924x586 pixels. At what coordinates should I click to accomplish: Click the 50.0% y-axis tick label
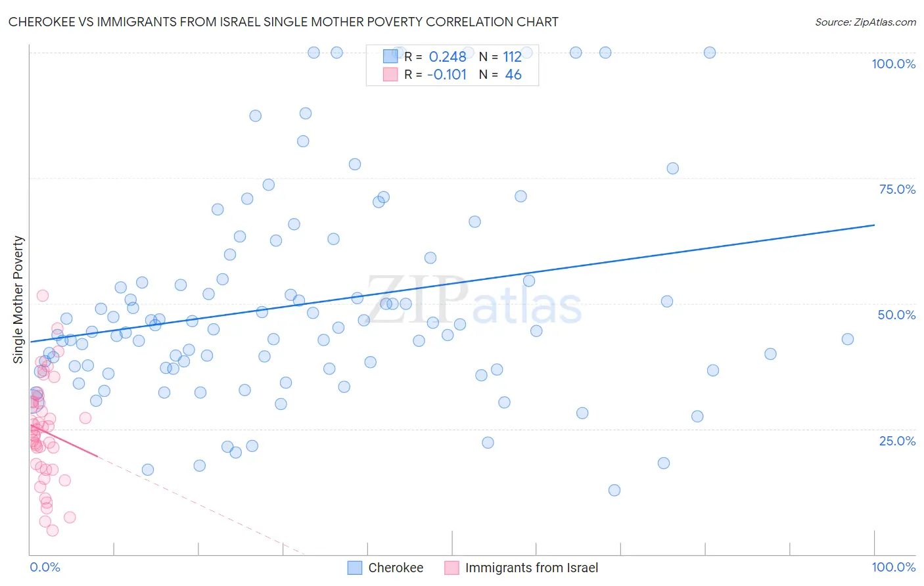coord(896,315)
